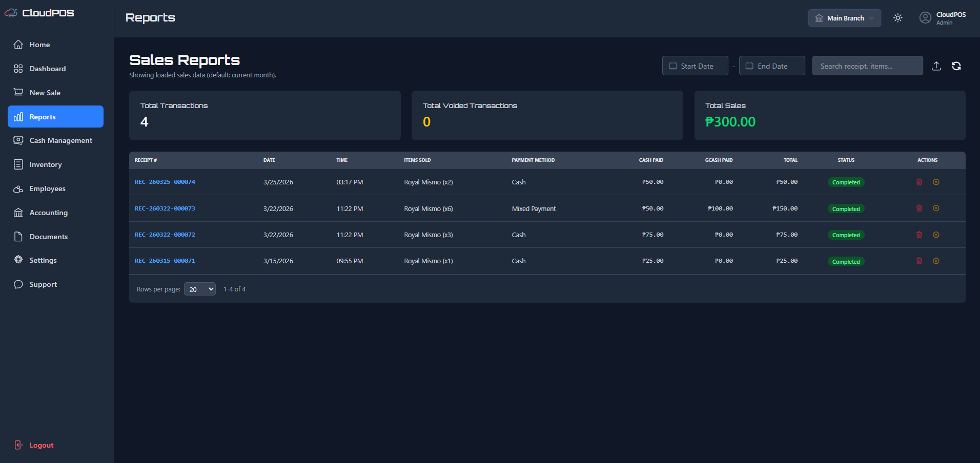980x463 pixels.
Task: Open Support page
Action: click(x=55, y=284)
